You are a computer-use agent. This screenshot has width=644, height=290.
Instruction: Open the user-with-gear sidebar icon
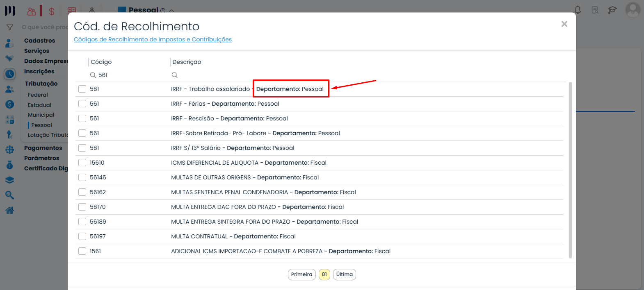(x=10, y=43)
